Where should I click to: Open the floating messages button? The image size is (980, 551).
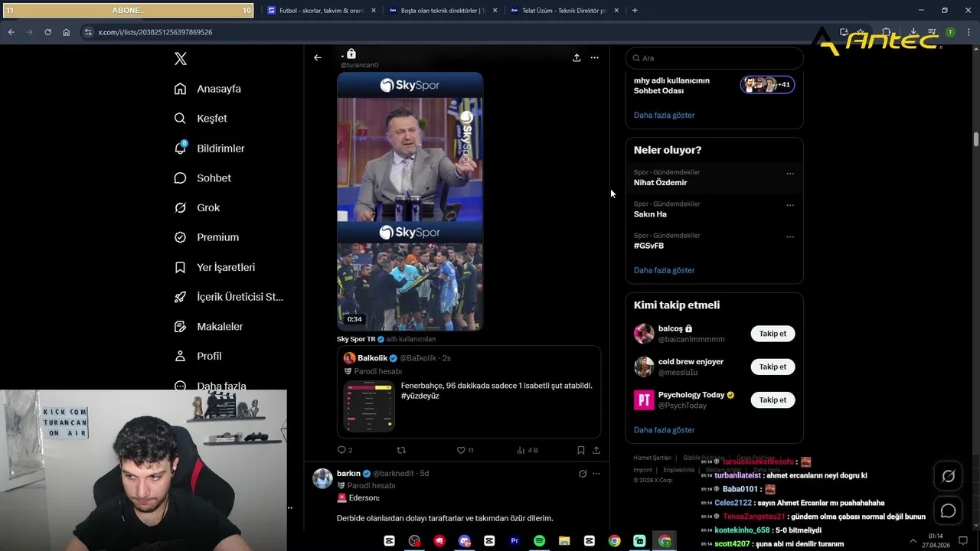tap(948, 510)
